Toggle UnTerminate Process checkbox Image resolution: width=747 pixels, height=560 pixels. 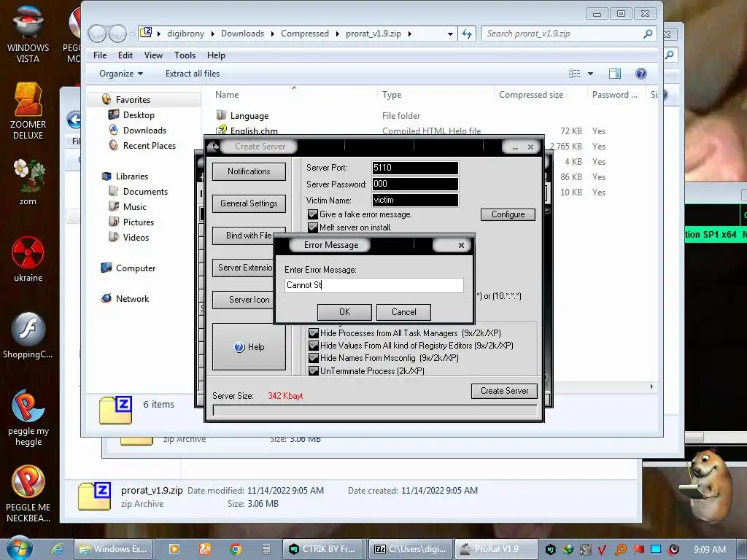314,370
